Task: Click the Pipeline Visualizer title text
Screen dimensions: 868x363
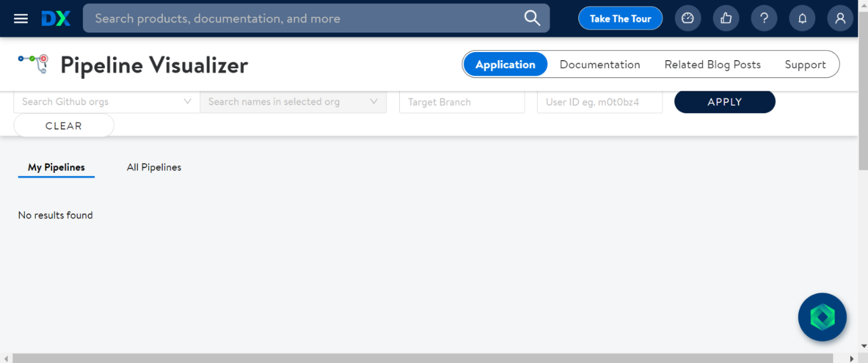Action: (154, 65)
